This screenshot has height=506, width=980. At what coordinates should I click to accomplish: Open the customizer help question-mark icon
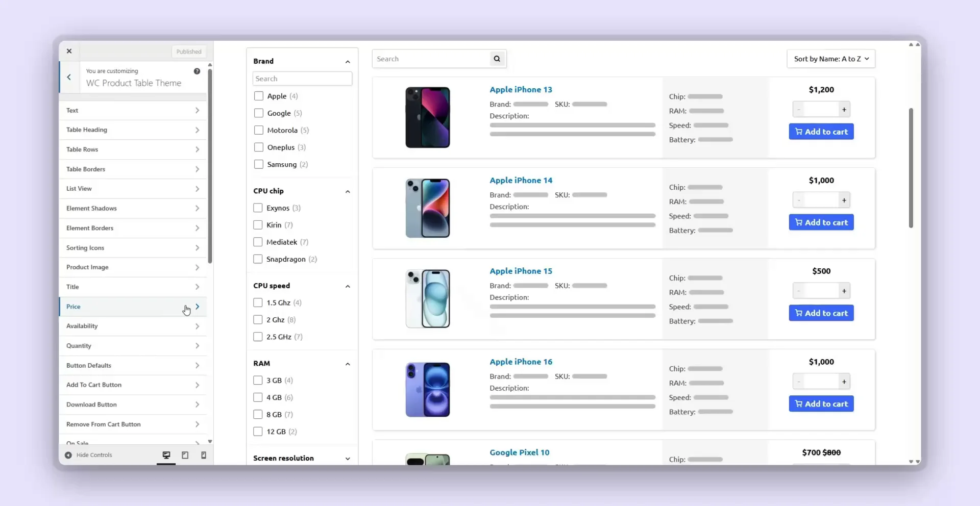197,71
